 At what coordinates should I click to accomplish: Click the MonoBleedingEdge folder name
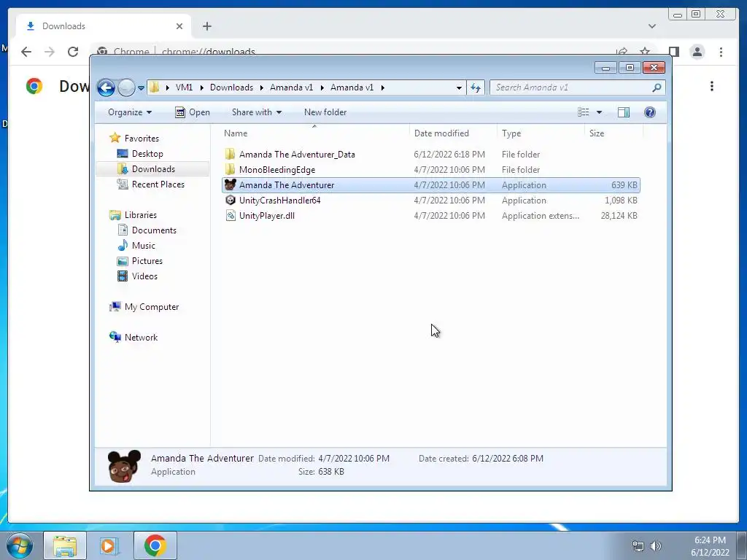tap(276, 169)
